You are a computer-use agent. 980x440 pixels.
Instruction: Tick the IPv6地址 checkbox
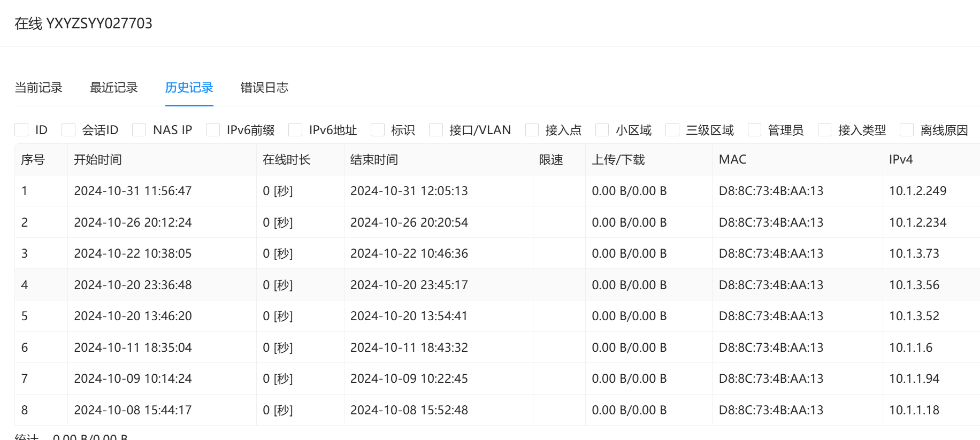coord(295,130)
